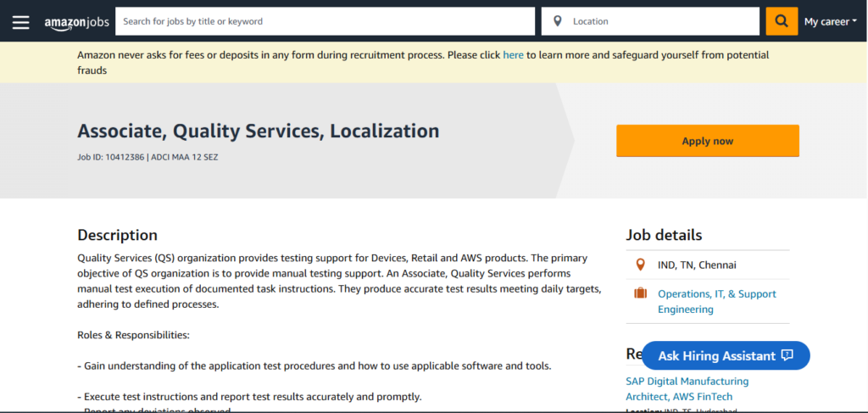
Task: Click the orange search magnifier button
Action: 781,21
